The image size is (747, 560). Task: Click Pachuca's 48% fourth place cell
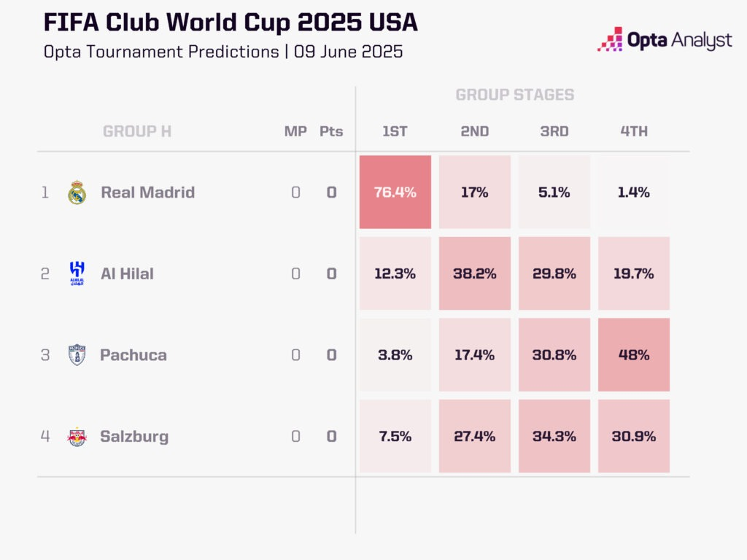[x=634, y=355]
